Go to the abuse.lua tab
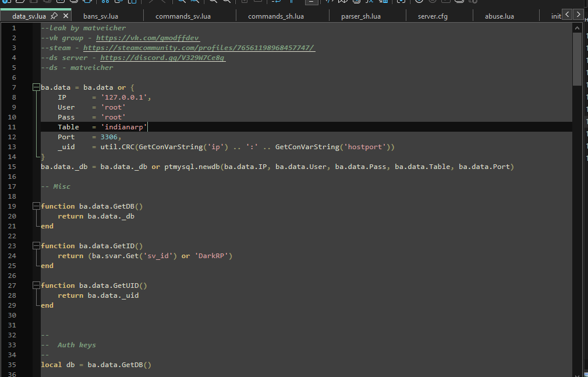 pyautogui.click(x=499, y=16)
